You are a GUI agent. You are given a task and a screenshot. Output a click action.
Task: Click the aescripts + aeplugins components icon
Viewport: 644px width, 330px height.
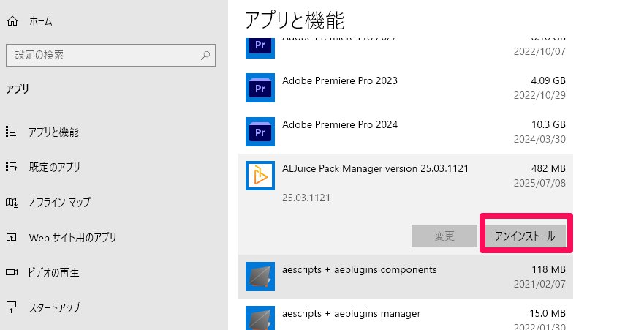pyautogui.click(x=260, y=277)
